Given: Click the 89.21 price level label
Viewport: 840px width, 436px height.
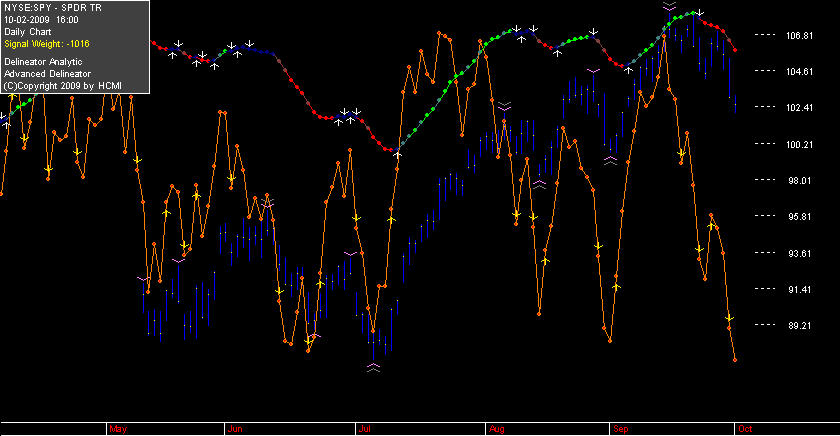Looking at the screenshot, I should click(799, 325).
